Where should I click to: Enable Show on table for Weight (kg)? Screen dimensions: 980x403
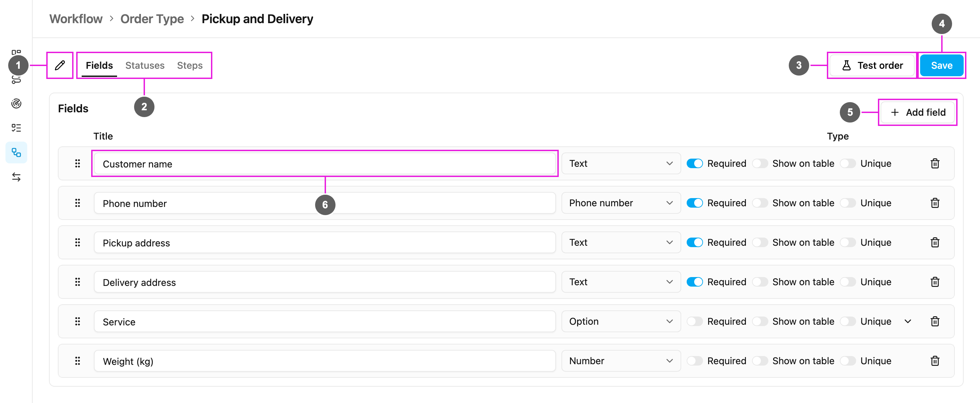pos(760,361)
